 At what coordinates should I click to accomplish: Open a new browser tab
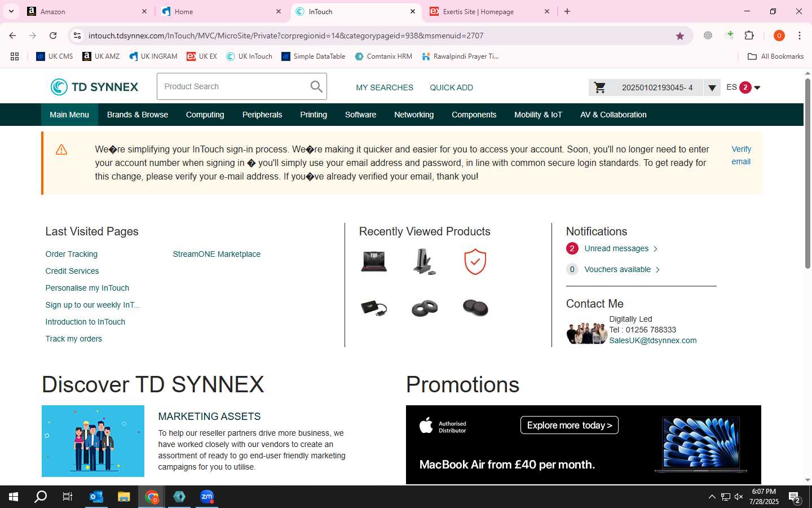coord(567,11)
